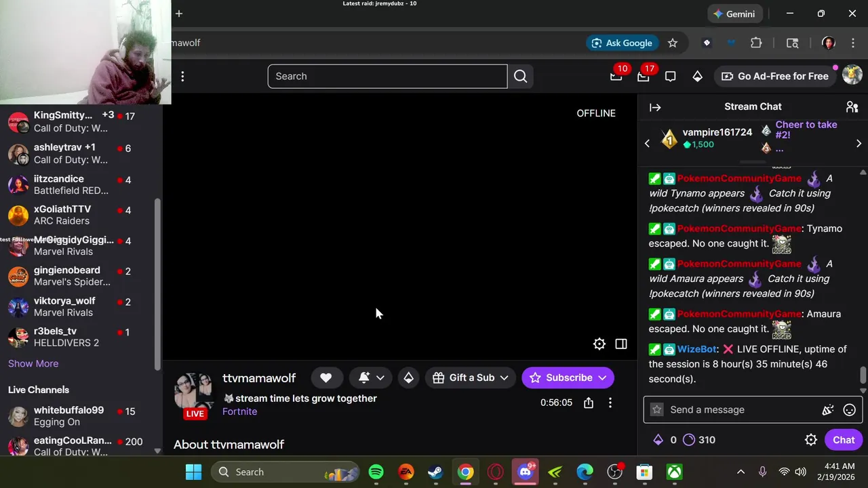The height and width of the screenshot is (488, 868).
Task: Open the emote picker smiley
Action: coord(849,409)
